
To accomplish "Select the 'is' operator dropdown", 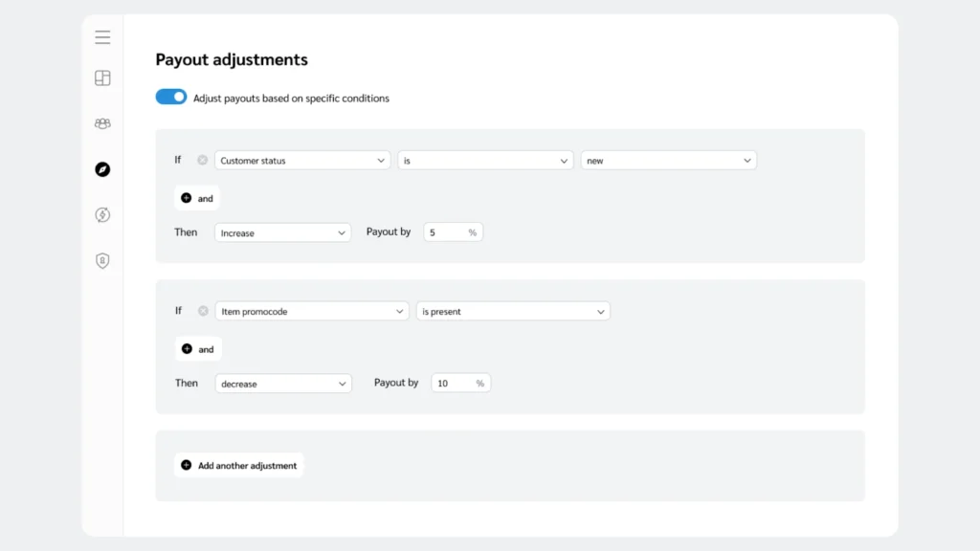I will [485, 160].
